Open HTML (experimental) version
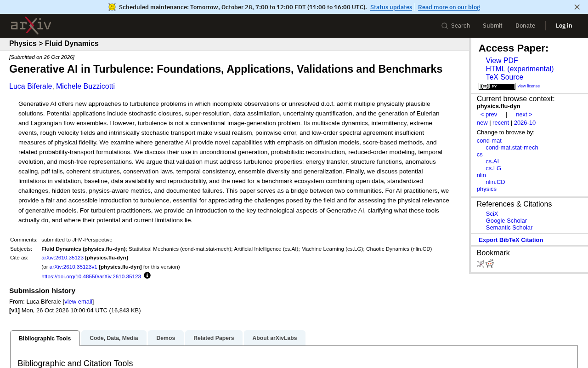This screenshot has height=368, width=588. click(520, 69)
